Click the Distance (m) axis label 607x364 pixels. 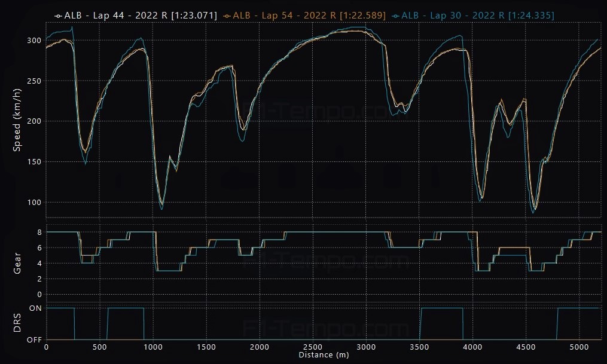point(323,356)
